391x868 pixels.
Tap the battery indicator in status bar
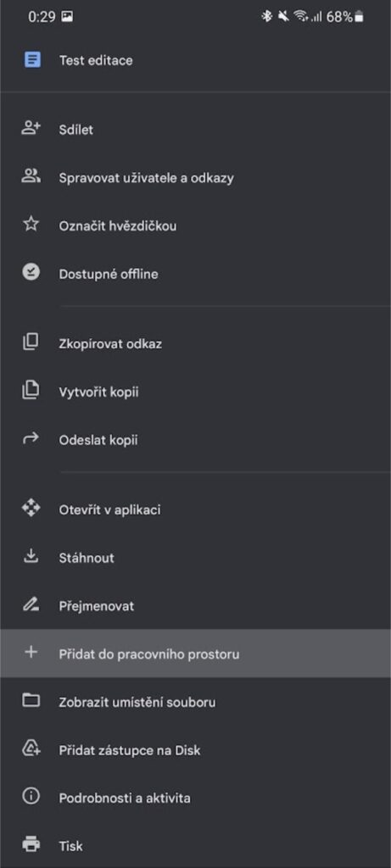pyautogui.click(x=360, y=17)
